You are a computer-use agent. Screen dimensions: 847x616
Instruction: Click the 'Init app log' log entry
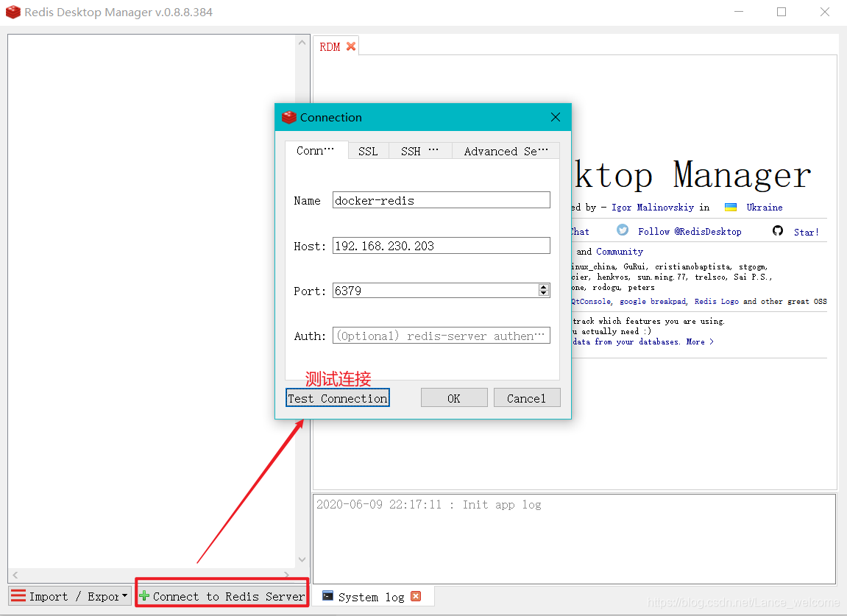coord(428,505)
